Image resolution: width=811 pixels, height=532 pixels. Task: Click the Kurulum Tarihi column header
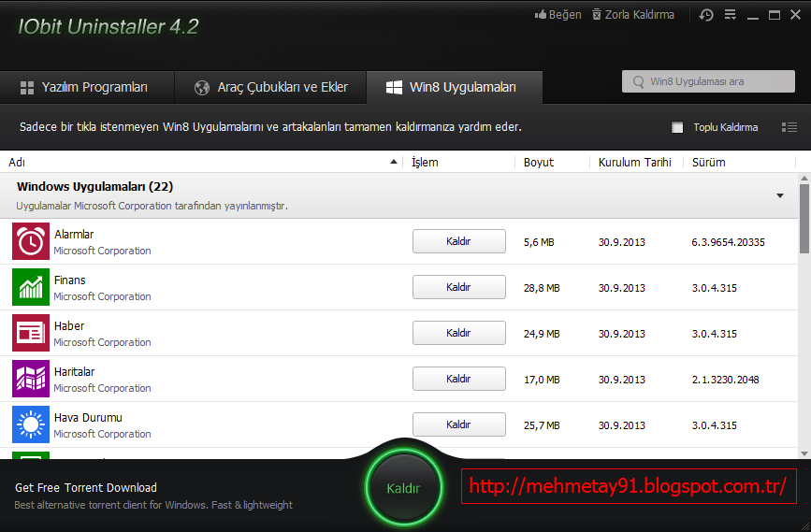[x=634, y=163]
